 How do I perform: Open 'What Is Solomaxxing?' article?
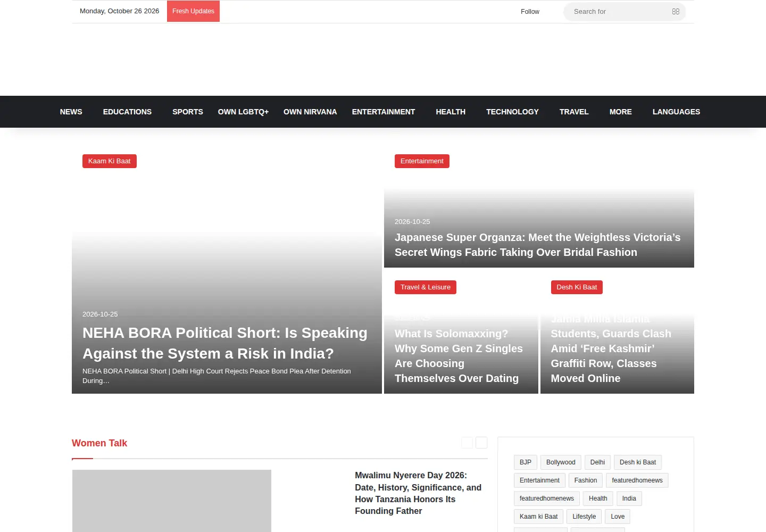click(459, 356)
